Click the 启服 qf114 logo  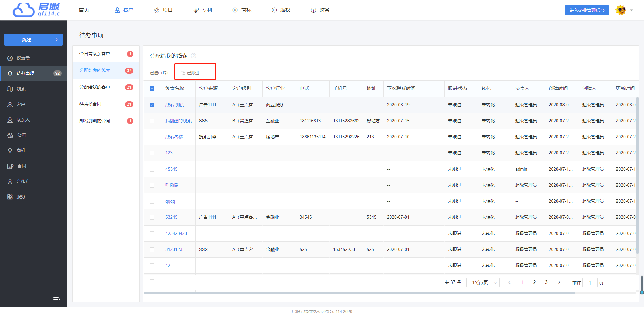point(36,10)
